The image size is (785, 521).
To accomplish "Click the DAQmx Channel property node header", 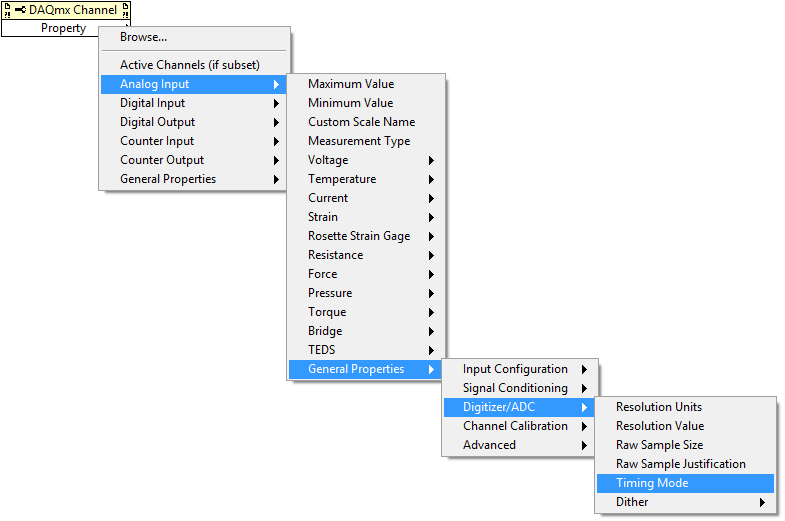I will pyautogui.click(x=66, y=10).
